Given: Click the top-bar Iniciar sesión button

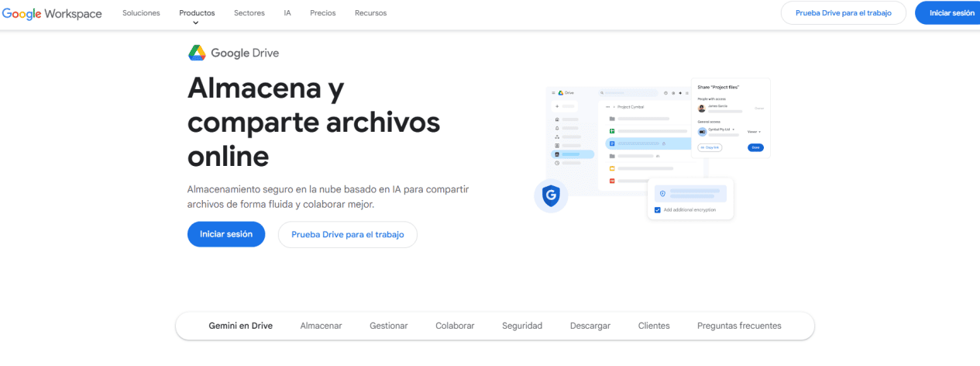Looking at the screenshot, I should click(x=947, y=13).
